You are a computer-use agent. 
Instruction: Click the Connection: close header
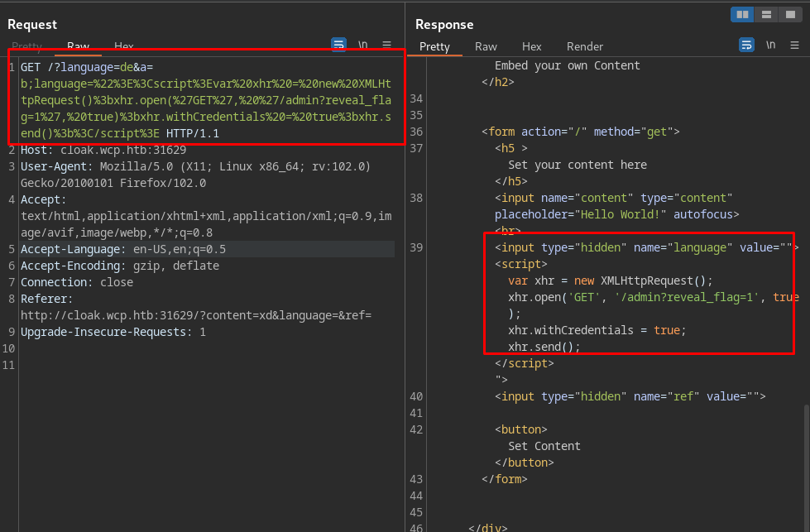[77, 282]
